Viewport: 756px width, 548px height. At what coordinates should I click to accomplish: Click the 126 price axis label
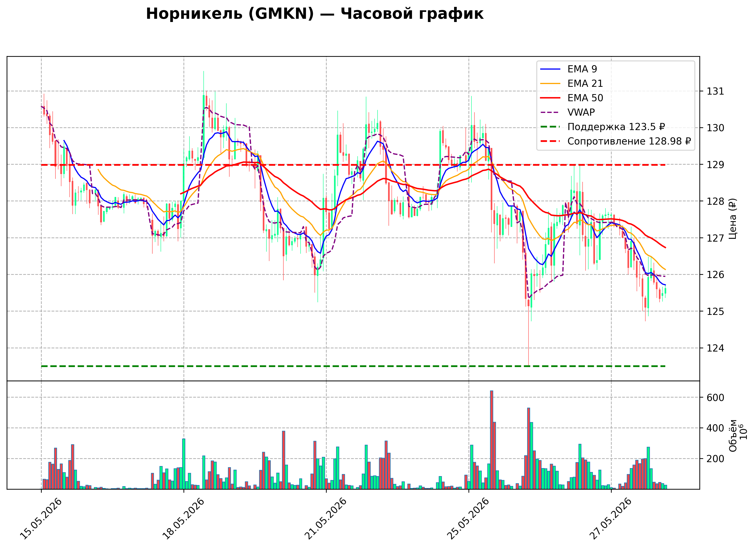coord(715,275)
